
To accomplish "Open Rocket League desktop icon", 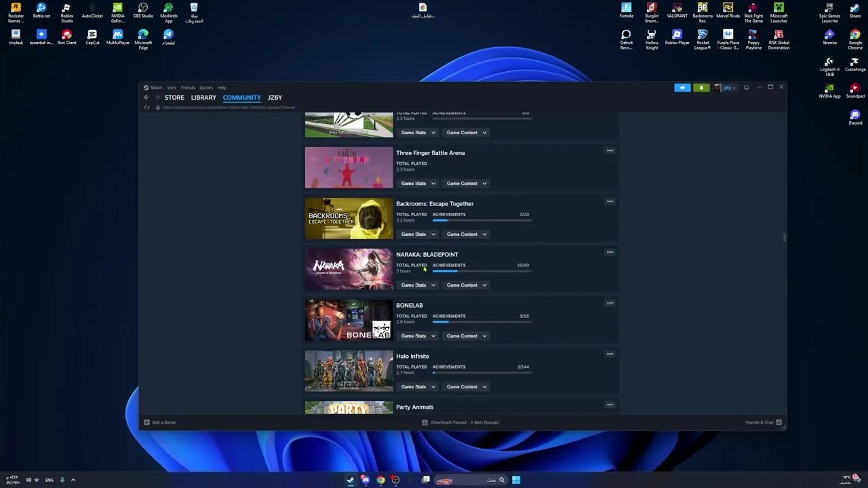I will pos(703,40).
